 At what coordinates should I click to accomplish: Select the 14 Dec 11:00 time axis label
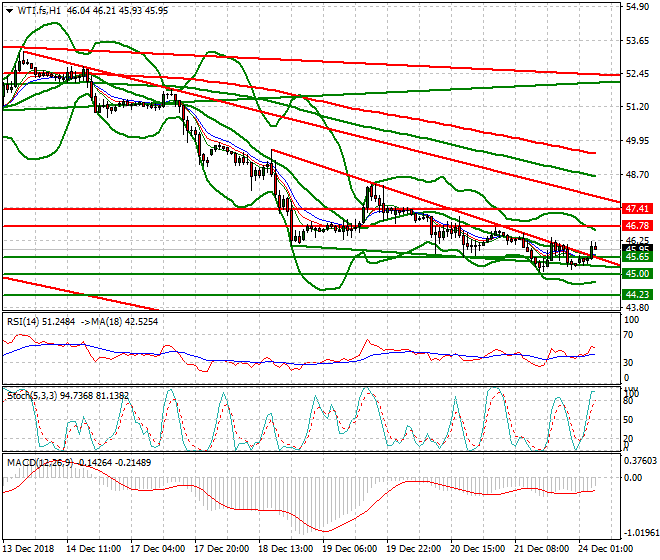tap(93, 549)
